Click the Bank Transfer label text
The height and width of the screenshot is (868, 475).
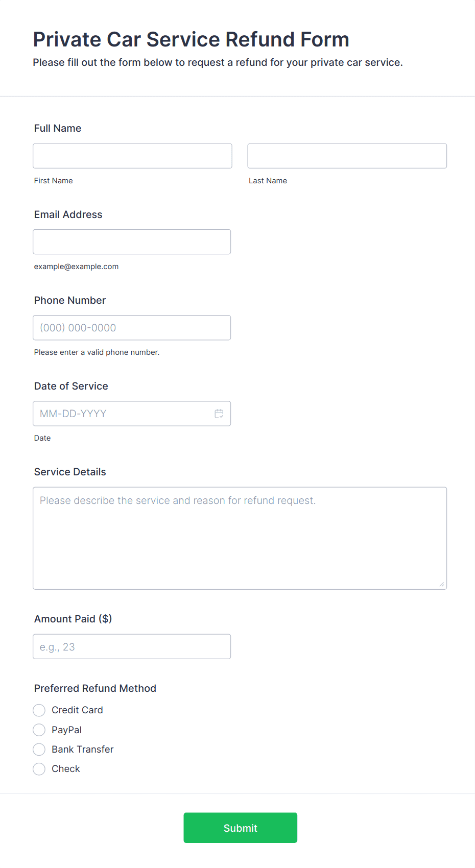click(x=83, y=750)
